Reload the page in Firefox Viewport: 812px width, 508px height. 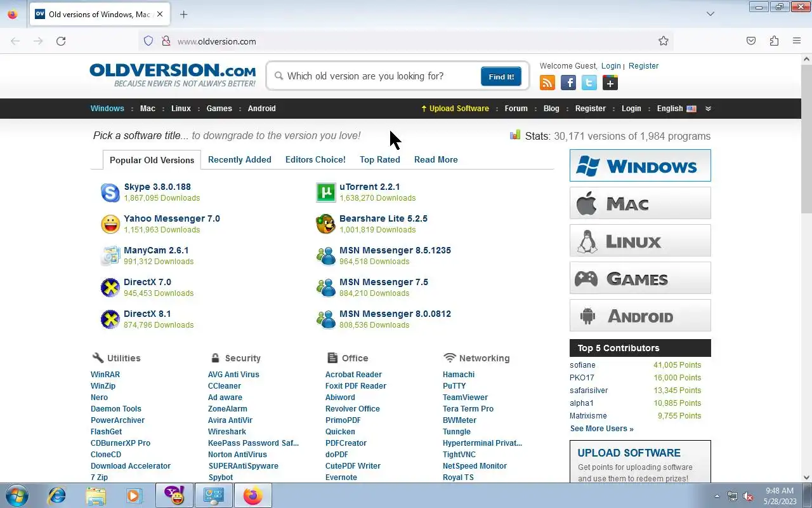(61, 41)
